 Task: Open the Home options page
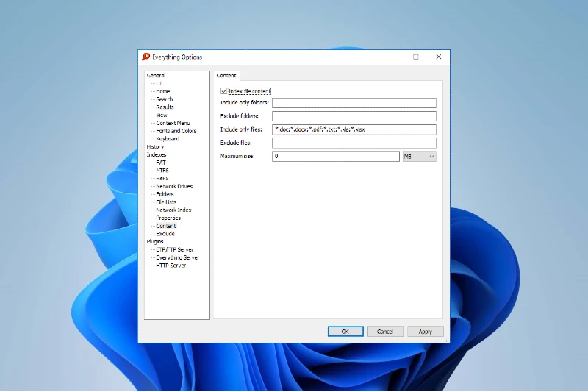(163, 91)
